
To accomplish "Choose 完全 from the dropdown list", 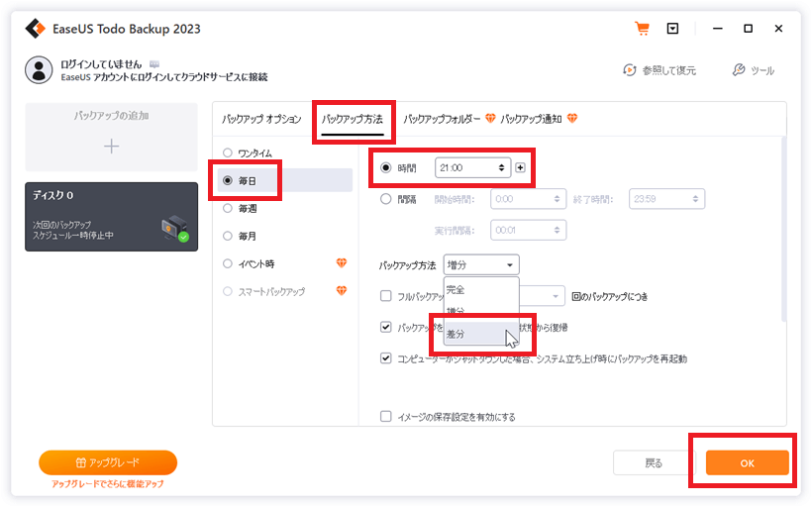I will point(457,290).
